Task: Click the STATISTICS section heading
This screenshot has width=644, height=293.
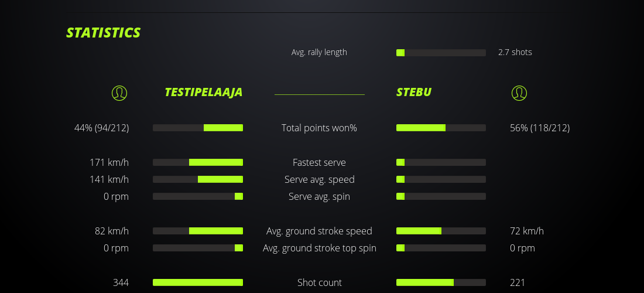Action: (103, 33)
